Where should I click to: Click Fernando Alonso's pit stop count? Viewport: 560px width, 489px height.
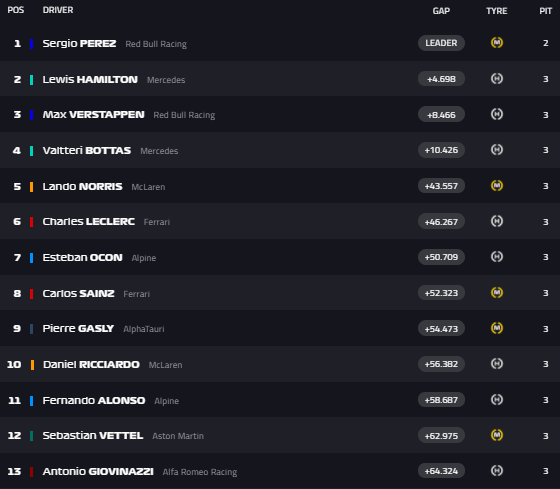(x=545, y=400)
